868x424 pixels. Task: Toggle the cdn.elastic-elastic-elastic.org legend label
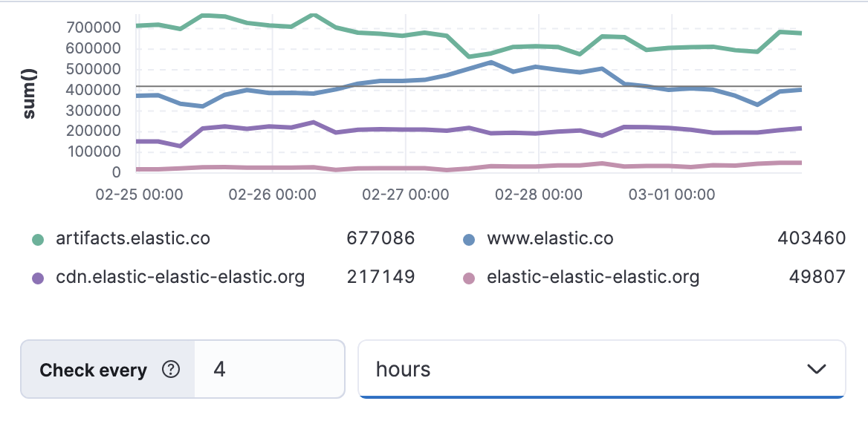pos(181,278)
